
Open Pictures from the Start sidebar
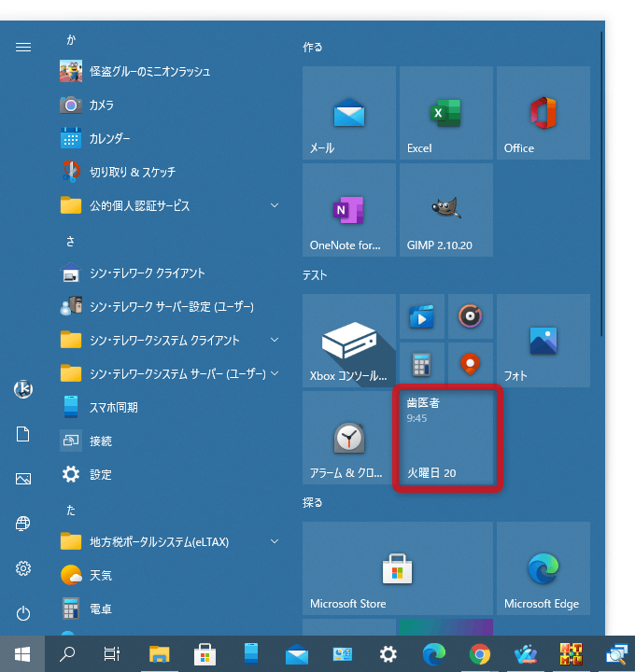[23, 479]
